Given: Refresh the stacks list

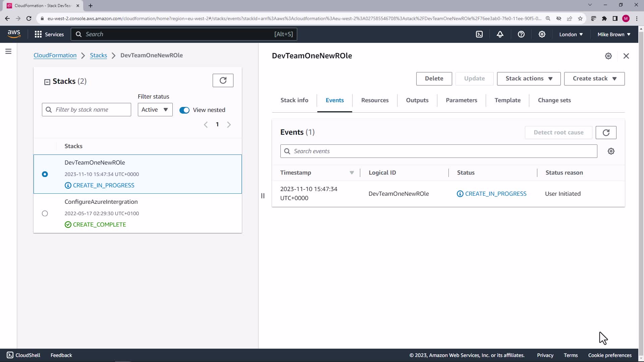Looking at the screenshot, I should [x=223, y=80].
